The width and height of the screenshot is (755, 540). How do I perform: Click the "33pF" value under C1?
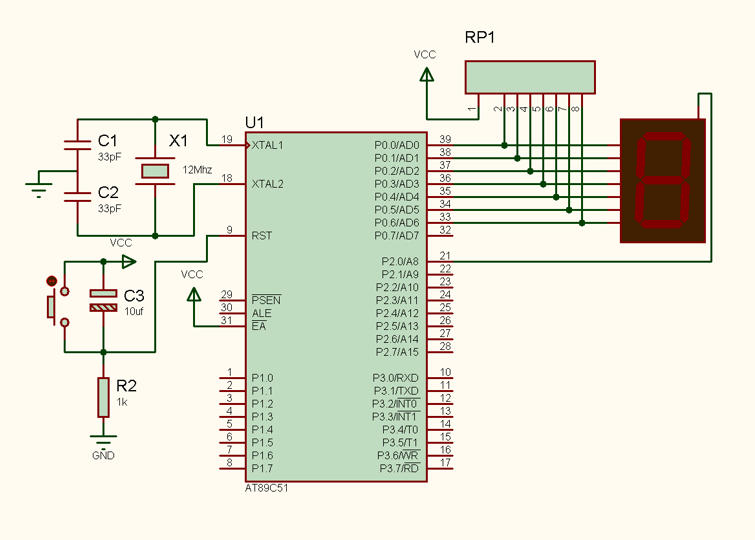pyautogui.click(x=109, y=157)
